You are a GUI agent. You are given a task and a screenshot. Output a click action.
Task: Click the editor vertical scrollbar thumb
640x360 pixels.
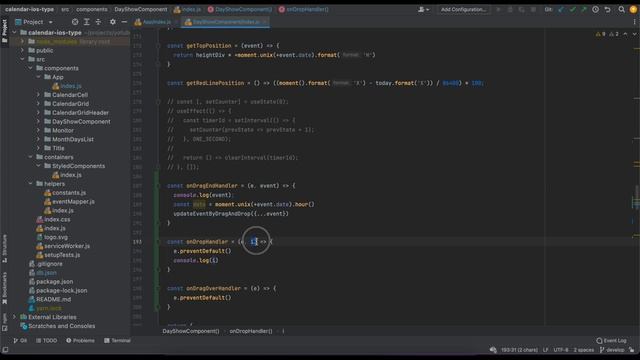pyautogui.click(x=636, y=197)
